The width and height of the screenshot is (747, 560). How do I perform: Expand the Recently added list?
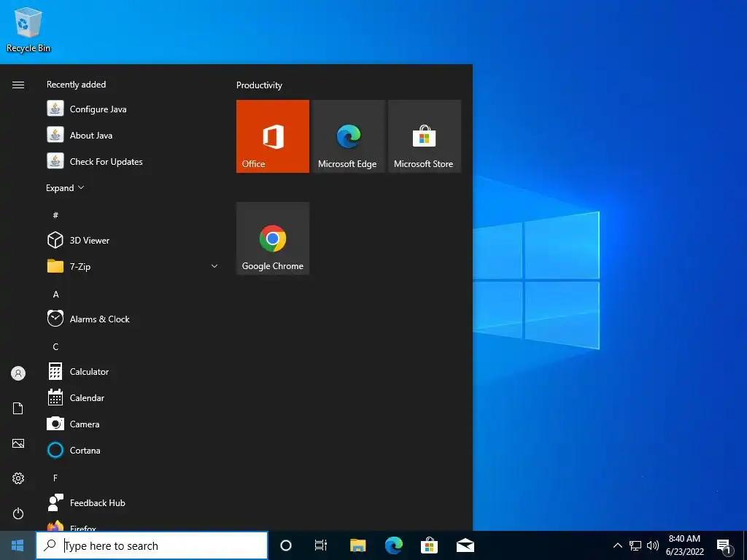pyautogui.click(x=65, y=187)
